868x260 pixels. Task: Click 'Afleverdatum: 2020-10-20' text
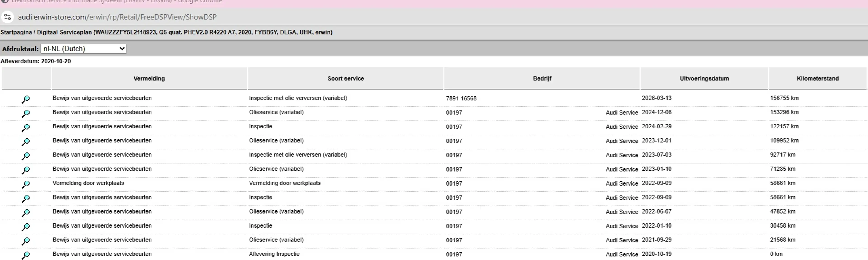tap(36, 61)
